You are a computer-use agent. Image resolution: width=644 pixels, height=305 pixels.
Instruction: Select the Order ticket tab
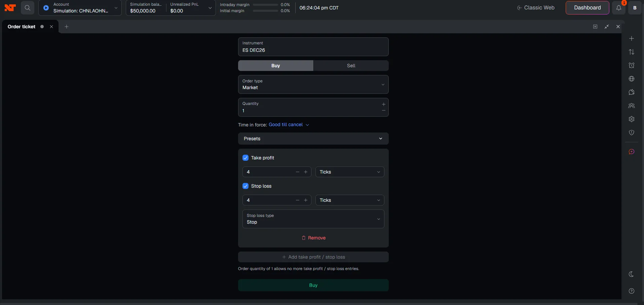[x=22, y=27]
